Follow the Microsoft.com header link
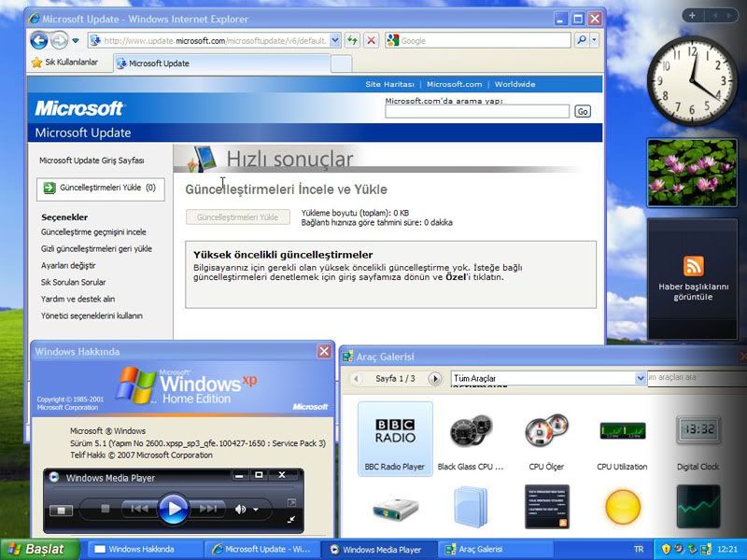The image size is (747, 560). point(454,84)
